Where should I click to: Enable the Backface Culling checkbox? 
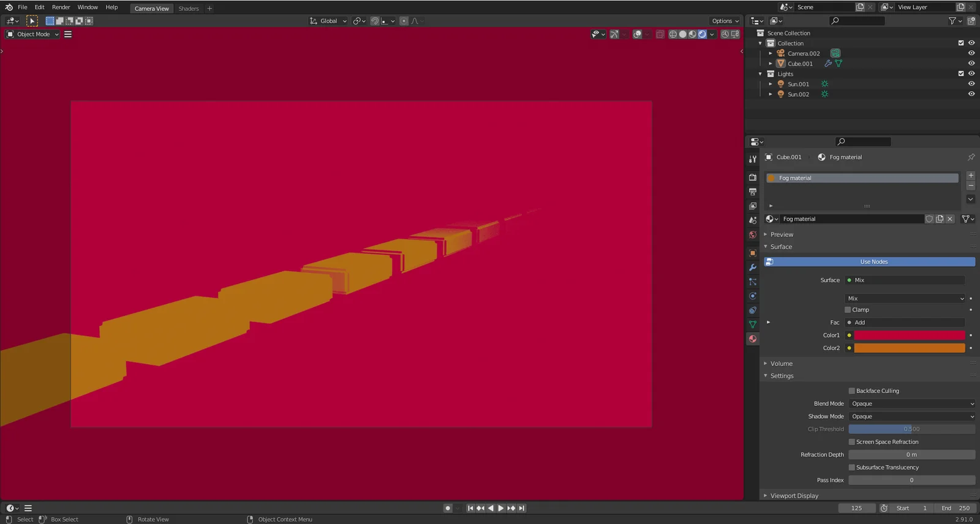click(x=851, y=391)
